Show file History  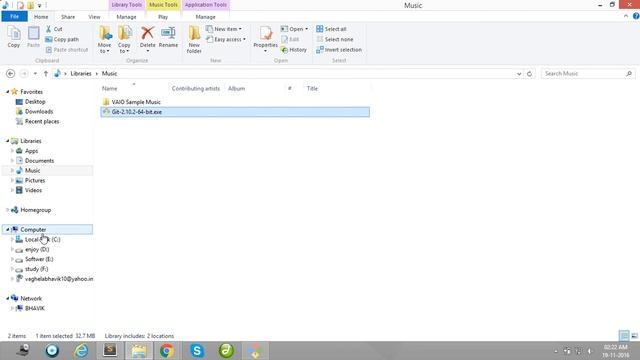point(293,49)
